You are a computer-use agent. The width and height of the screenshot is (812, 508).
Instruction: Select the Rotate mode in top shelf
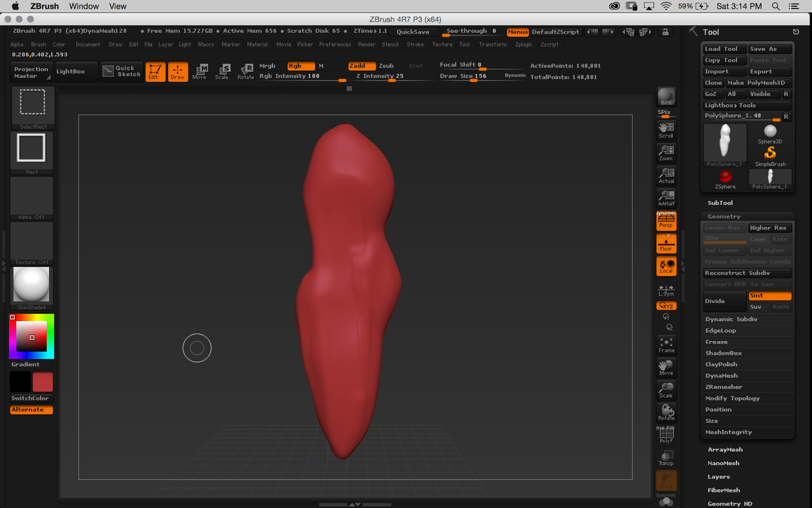[246, 72]
